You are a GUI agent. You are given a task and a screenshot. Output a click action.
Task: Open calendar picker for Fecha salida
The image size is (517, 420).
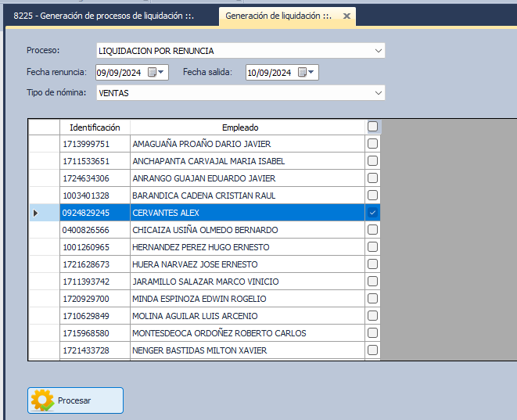307,73
